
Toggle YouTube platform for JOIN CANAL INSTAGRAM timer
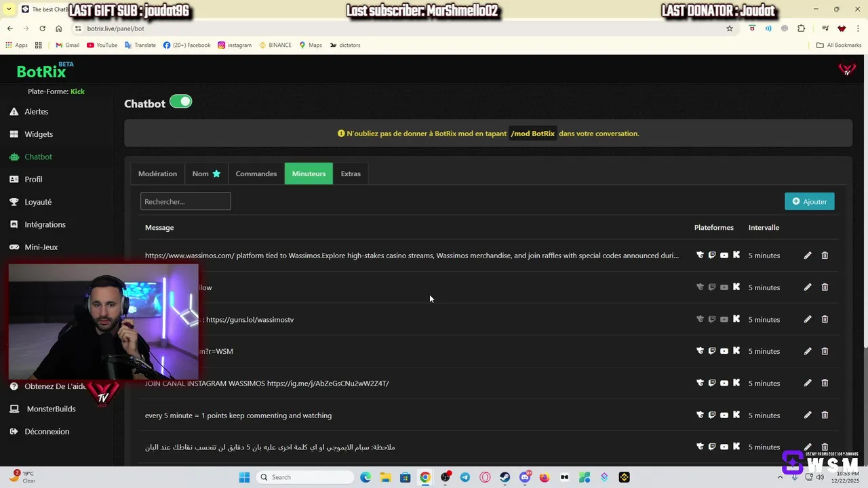click(x=724, y=383)
